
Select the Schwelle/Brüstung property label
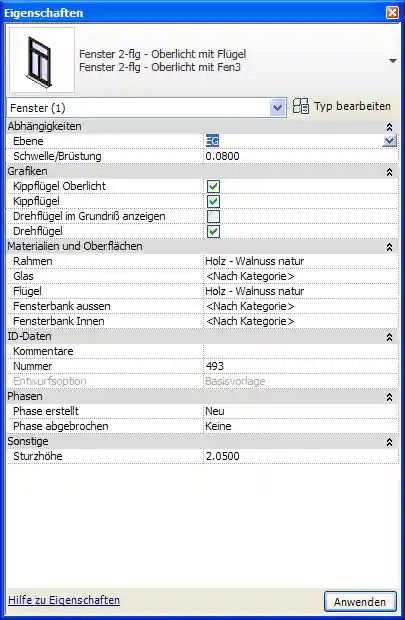tap(57, 156)
